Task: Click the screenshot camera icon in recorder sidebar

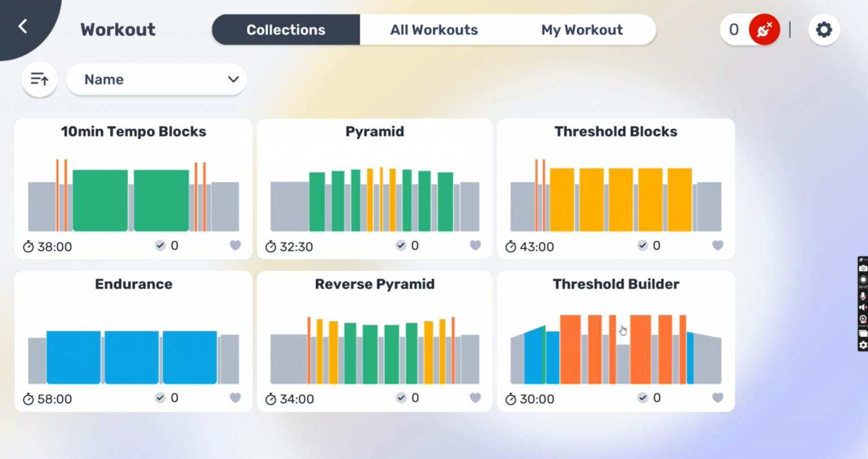Action: click(x=863, y=269)
